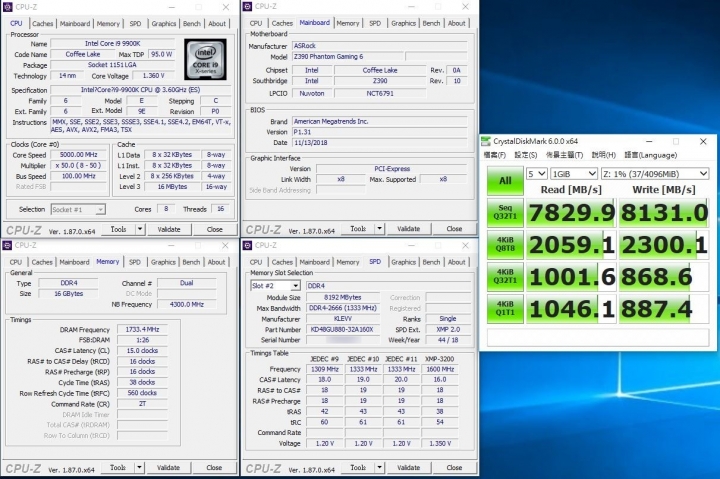Open the 檔案(F) menu in CrystalDiskMark
Screen dimensions: 720x479
click(x=495, y=155)
